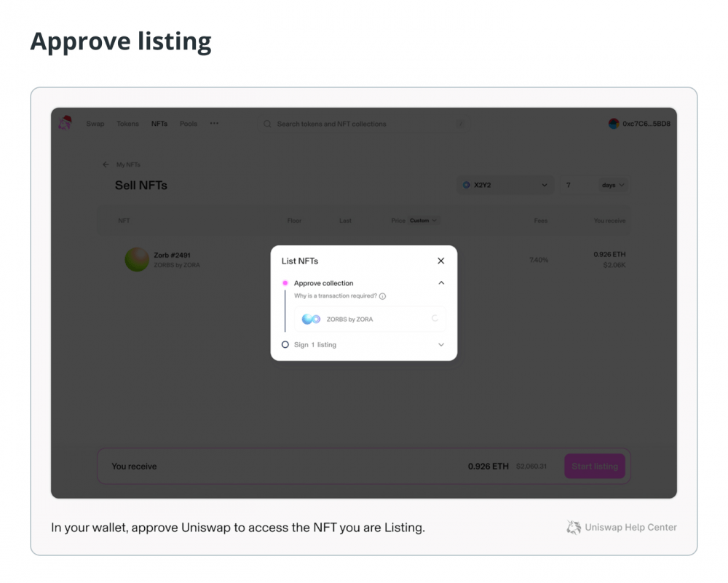The width and height of the screenshot is (728, 583).
Task: Click the transaction required info icon
Action: (383, 296)
